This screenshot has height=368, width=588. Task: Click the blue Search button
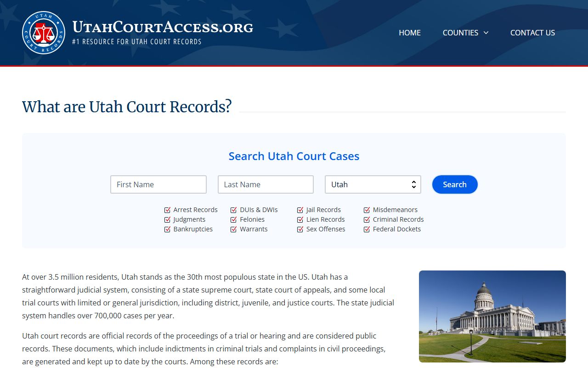455,184
